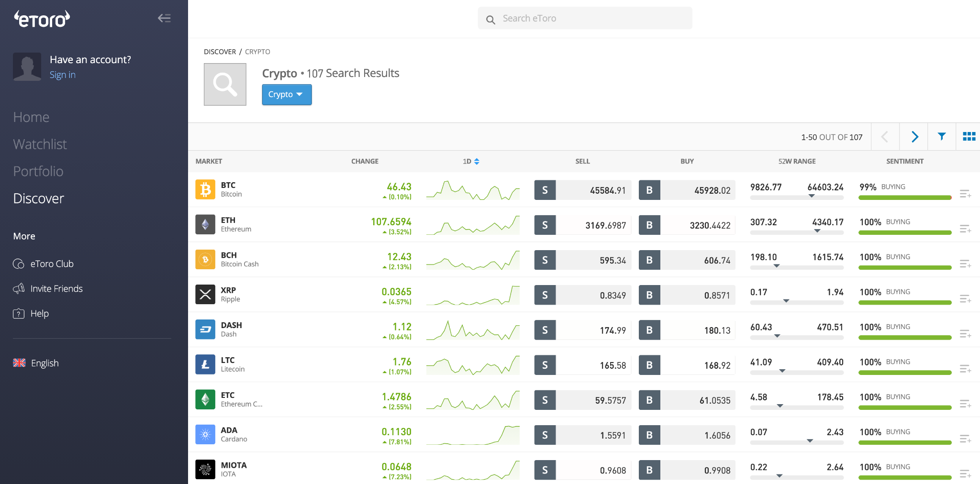The height and width of the screenshot is (484, 980).
Task: Click '107.6594' ETH change value
Action: click(x=391, y=221)
